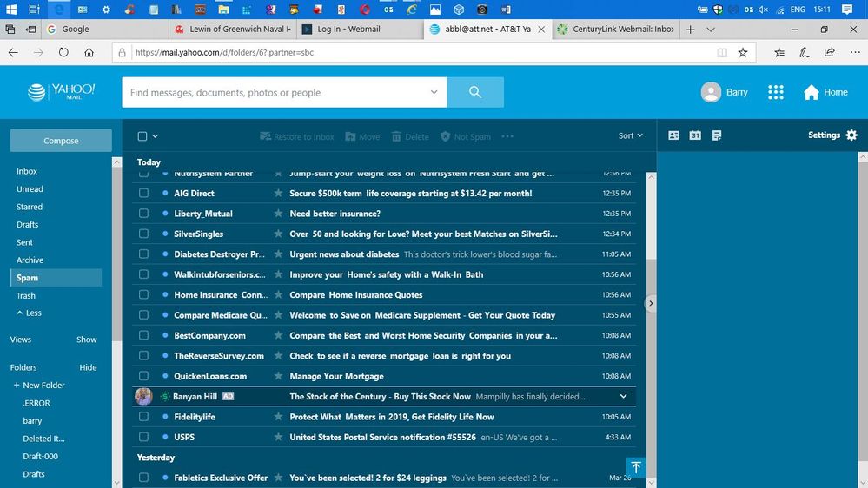Hide the Folders section
The width and height of the screenshot is (868, 488).
coord(88,367)
